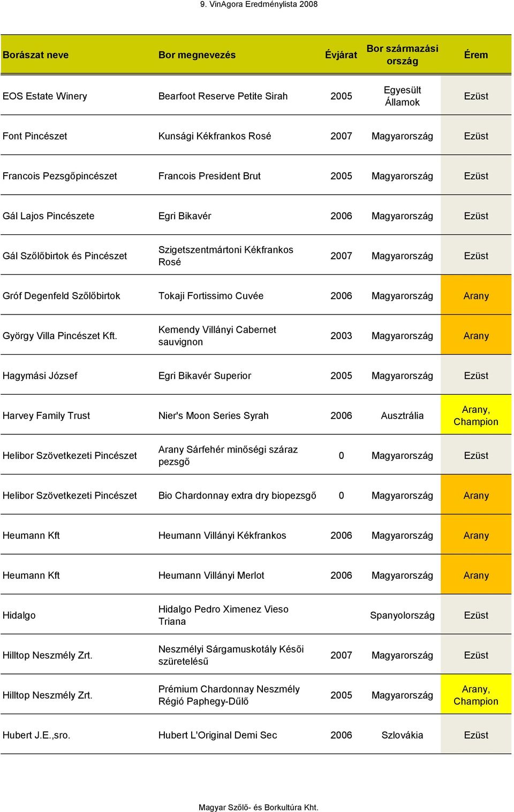514x812 pixels.
Task: Click the gold Arany cell for Tokaji Fortissimo
Action: click(475, 295)
